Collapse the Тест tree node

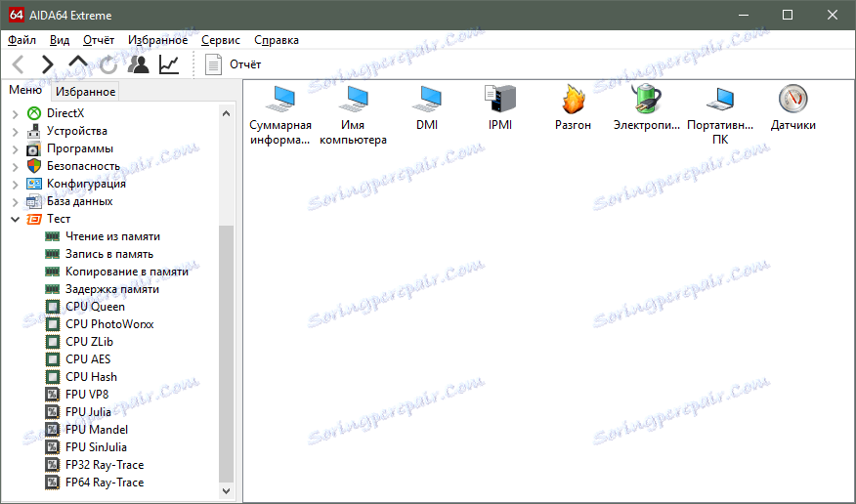[x=16, y=219]
